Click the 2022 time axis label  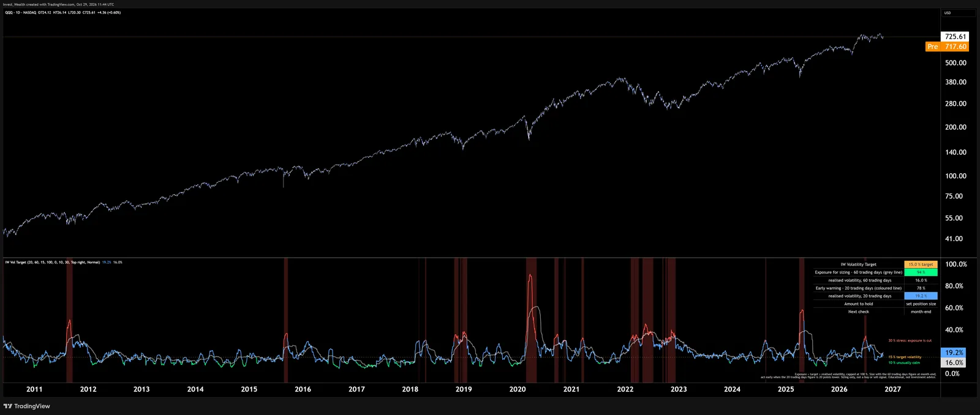point(625,389)
